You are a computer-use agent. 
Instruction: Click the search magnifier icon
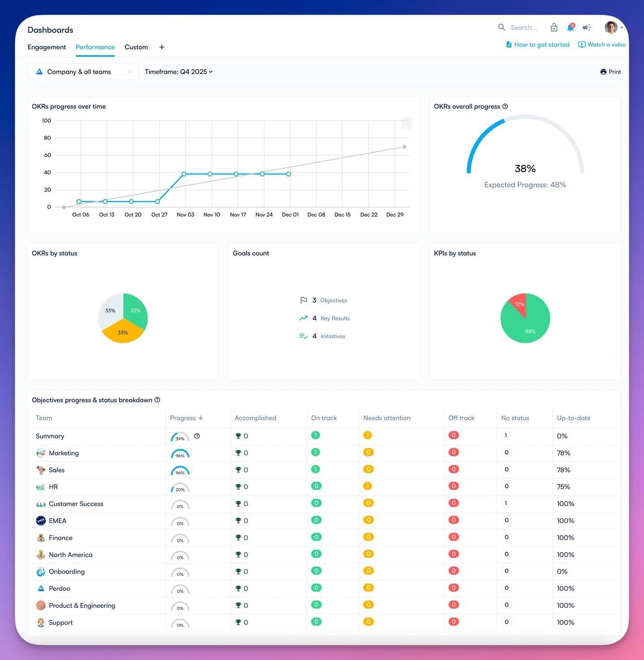click(502, 27)
